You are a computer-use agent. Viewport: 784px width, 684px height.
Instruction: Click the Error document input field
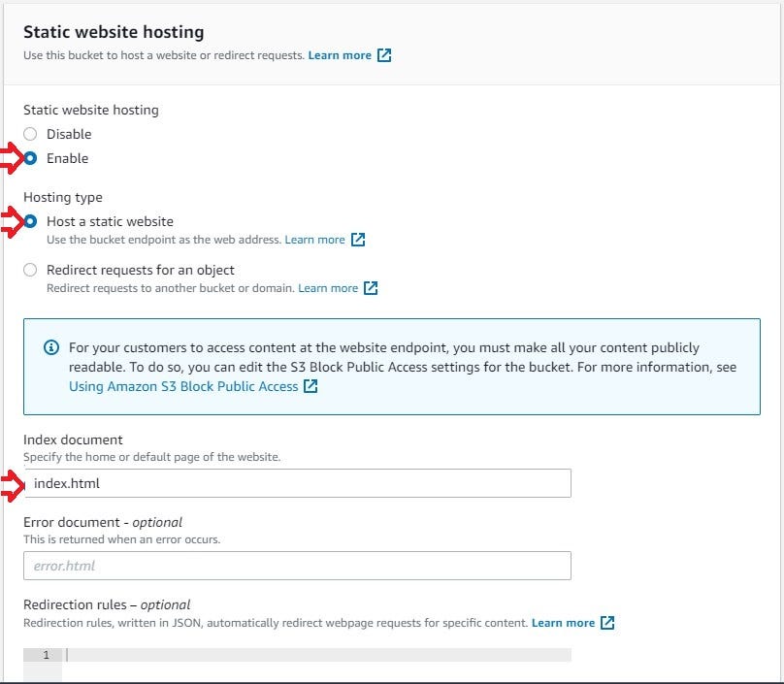click(x=297, y=566)
